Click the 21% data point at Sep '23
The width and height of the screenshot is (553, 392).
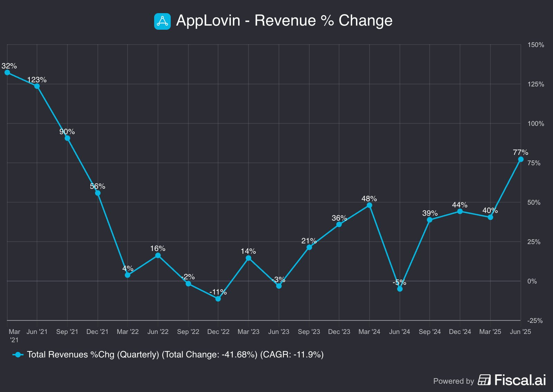[309, 248]
